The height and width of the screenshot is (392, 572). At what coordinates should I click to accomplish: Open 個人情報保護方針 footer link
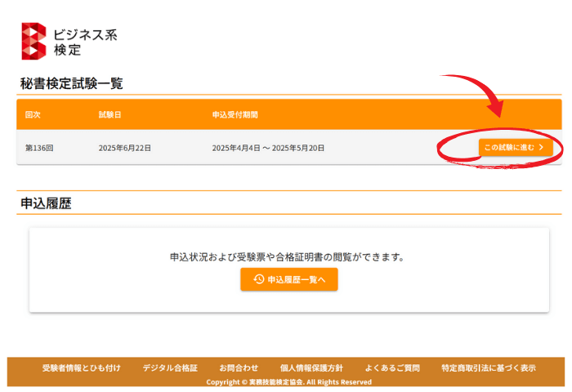[311, 368]
